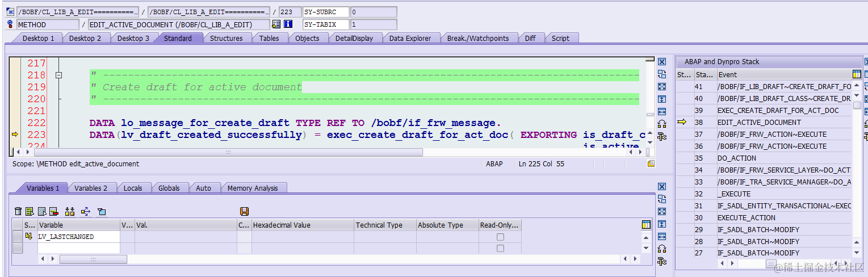Click the stack list vertical scrollbar thumb
Image resolution: width=868 pixels, height=277 pixels.
pos(857,105)
